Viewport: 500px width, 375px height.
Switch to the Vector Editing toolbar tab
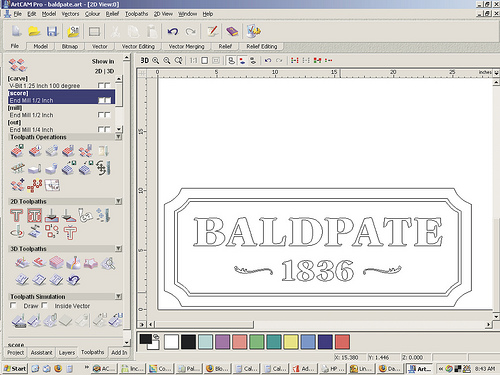pyautogui.click(x=138, y=46)
